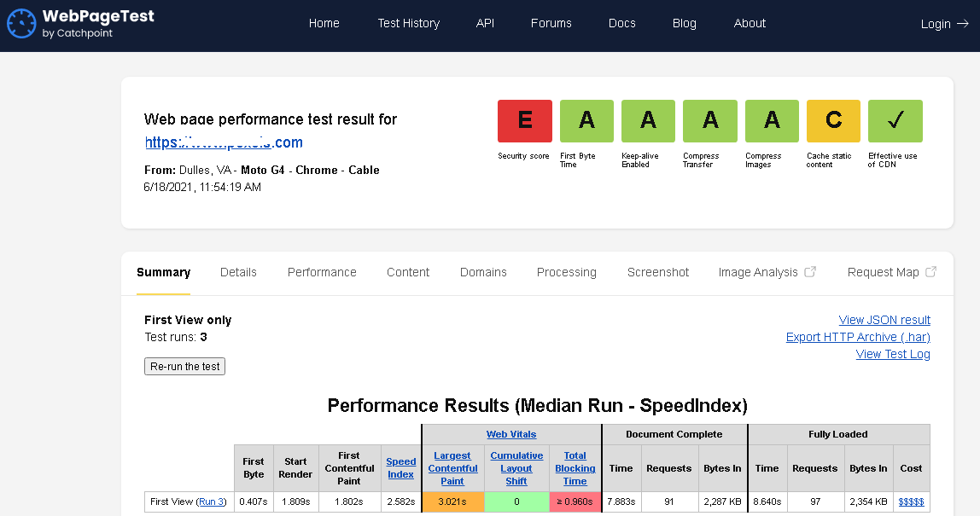The width and height of the screenshot is (980, 516).
Task: Open the Run 3 link in First View row
Action: pos(211,502)
